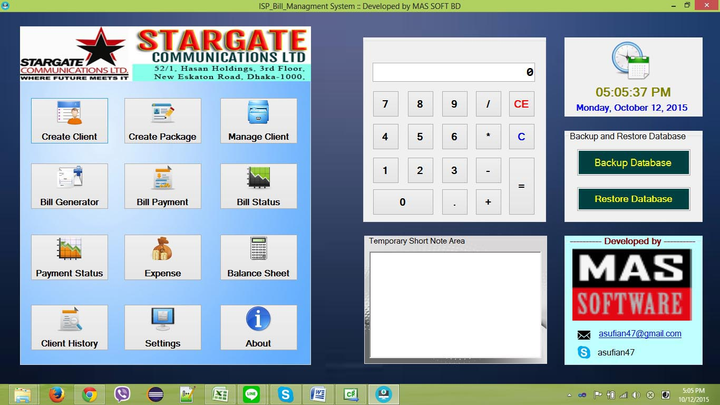
Task: Click Restore Database button
Action: (x=633, y=199)
